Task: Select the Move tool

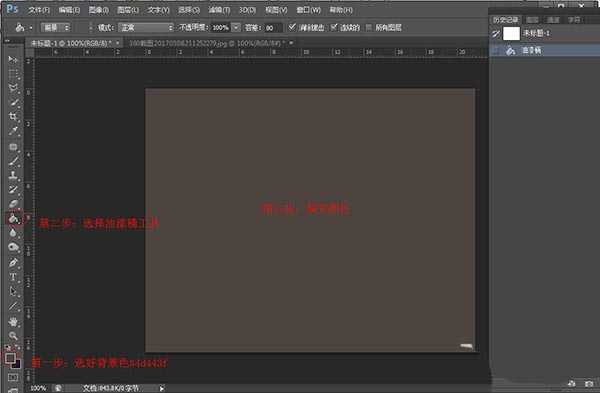Action: (x=13, y=59)
